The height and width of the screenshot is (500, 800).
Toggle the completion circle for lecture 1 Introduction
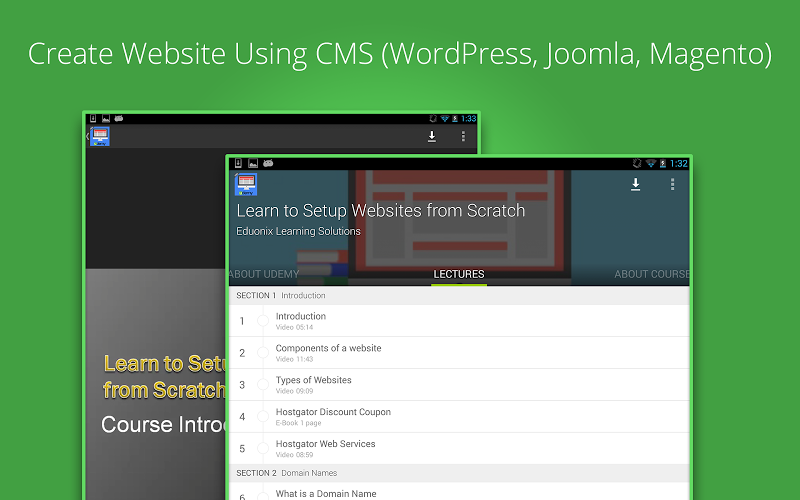(x=263, y=321)
